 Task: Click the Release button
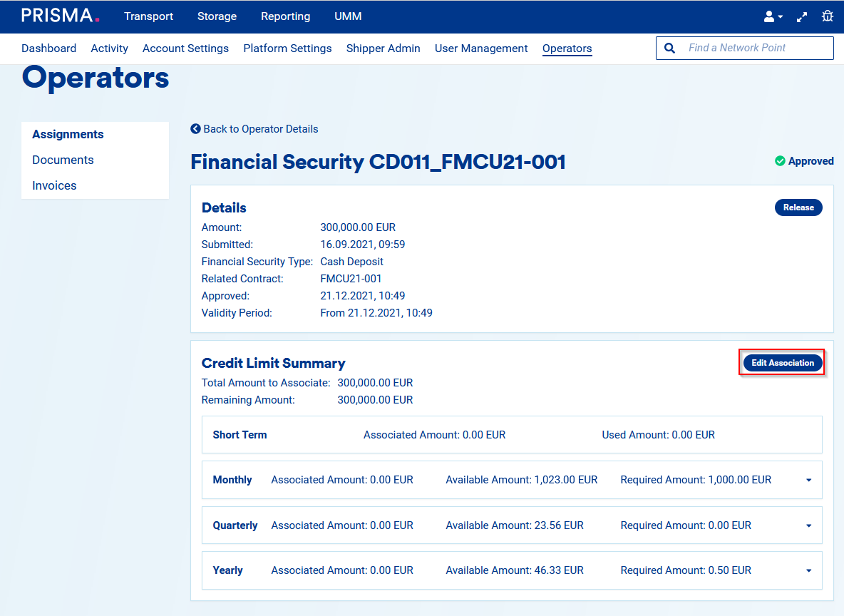798,207
